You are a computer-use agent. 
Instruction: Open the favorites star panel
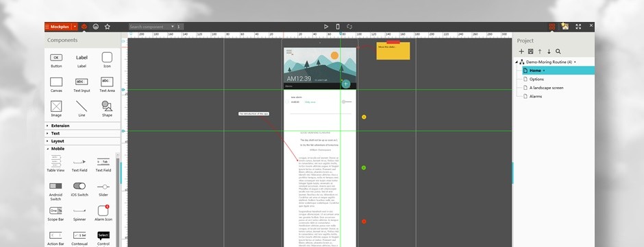coord(107,27)
